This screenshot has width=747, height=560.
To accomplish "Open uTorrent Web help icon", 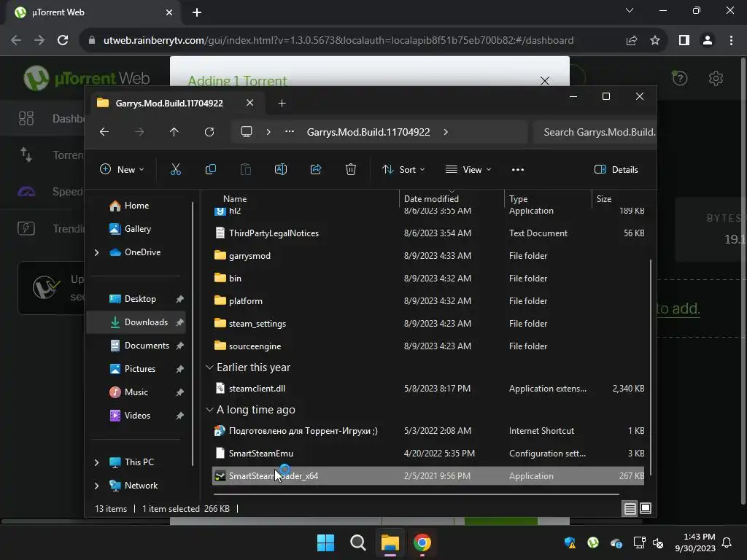I will click(x=680, y=78).
